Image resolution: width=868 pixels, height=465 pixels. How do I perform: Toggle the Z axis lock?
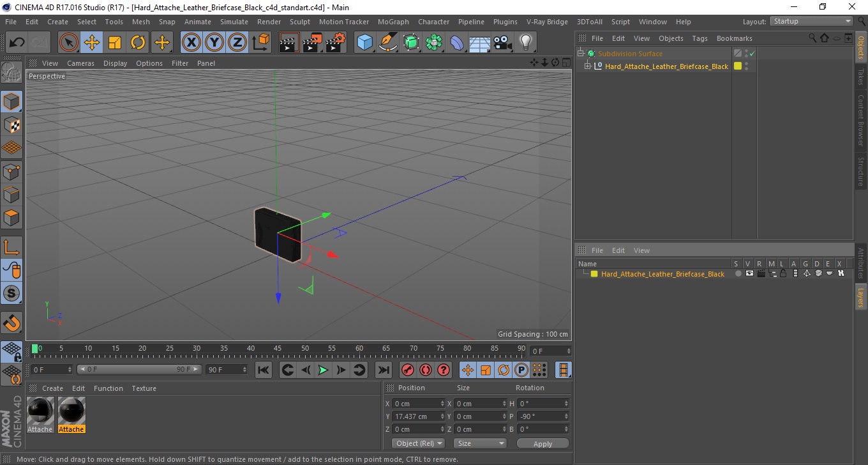coord(237,43)
